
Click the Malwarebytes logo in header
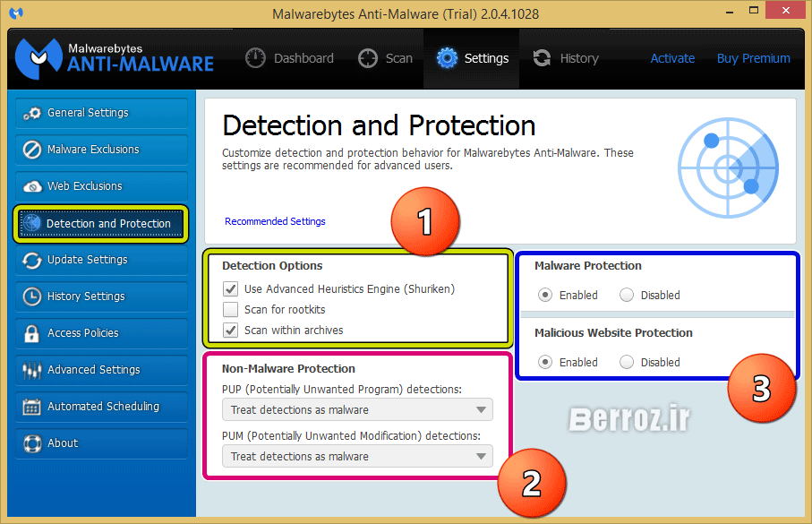pyautogui.click(x=114, y=58)
